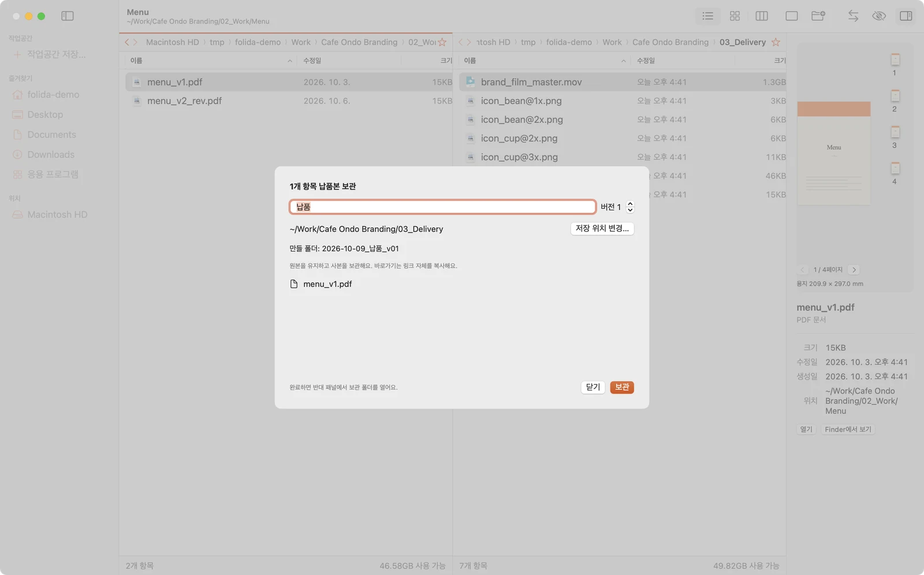This screenshot has height=575, width=924.
Task: Toggle single-pane layout icon
Action: tap(792, 16)
